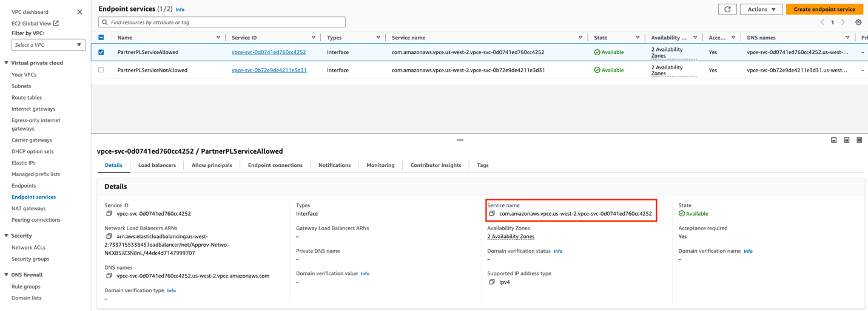Click Create endpoint service button
The height and width of the screenshot is (311, 868).
(824, 9)
